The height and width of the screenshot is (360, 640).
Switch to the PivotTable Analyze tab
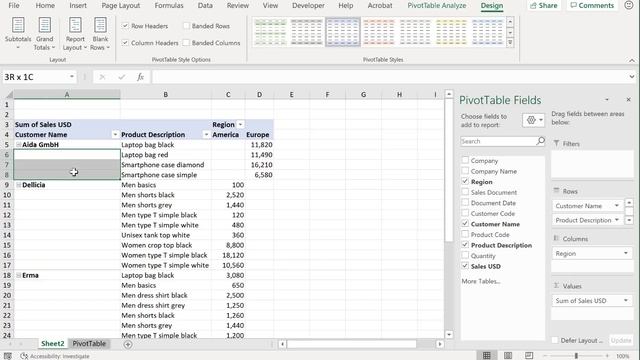(x=437, y=5)
